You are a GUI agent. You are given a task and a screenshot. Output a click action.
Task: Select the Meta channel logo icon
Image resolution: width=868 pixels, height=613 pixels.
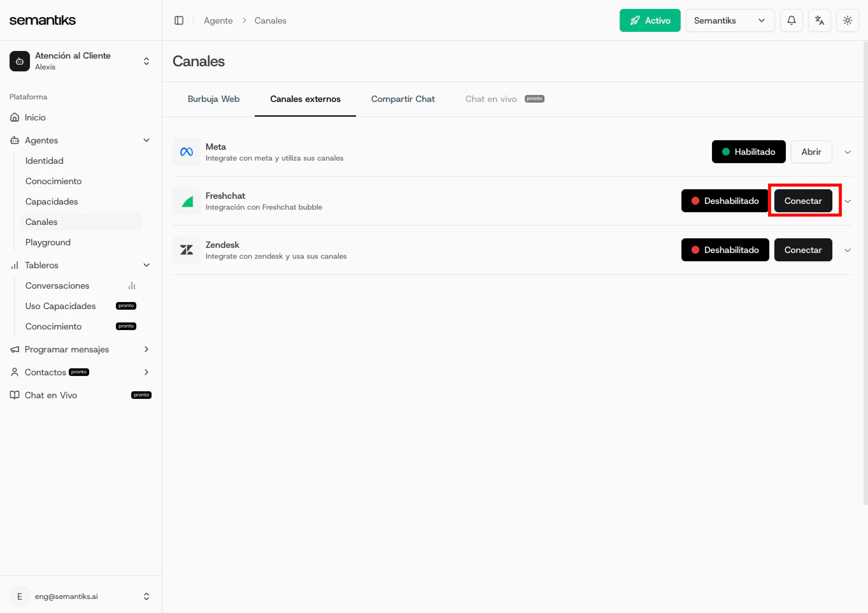point(187,152)
